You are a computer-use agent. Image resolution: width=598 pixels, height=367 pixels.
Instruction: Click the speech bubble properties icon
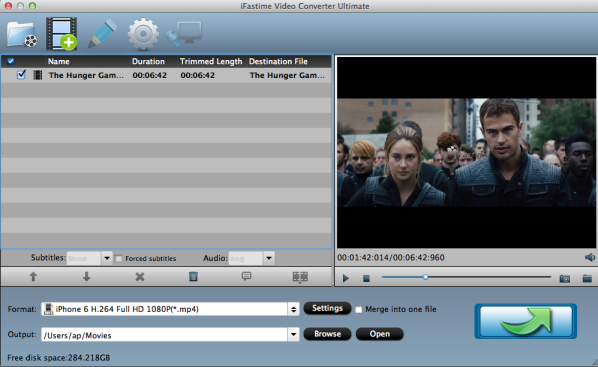pos(246,276)
